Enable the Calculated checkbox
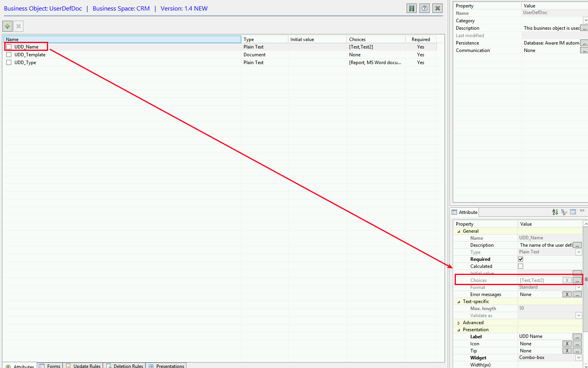The height and width of the screenshot is (368, 588). click(520, 266)
